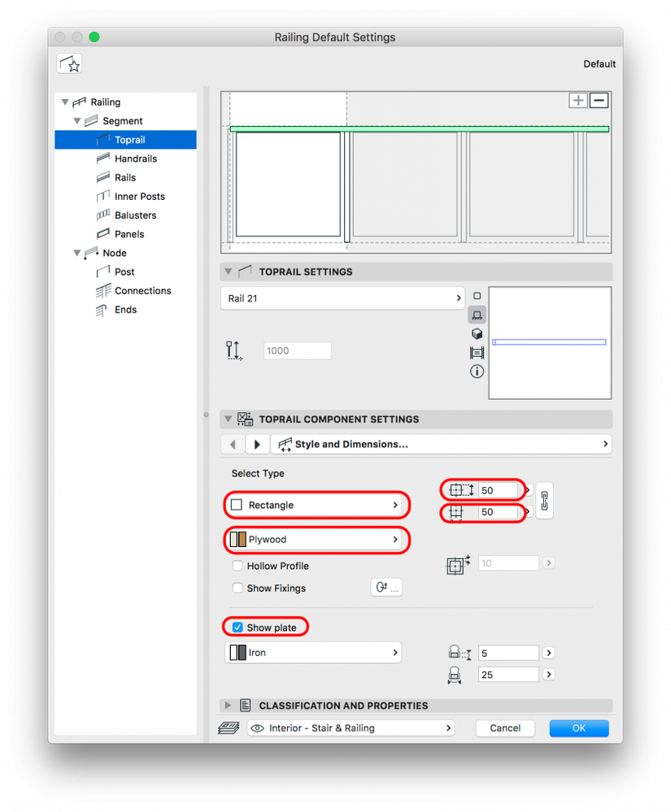
Task: Open the Rectangle type dropdown
Action: pyautogui.click(x=315, y=505)
